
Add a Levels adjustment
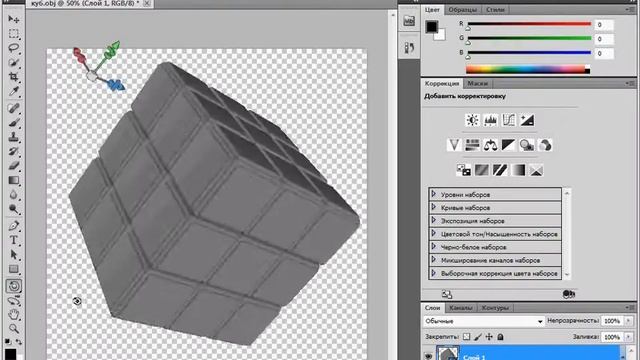[490, 120]
